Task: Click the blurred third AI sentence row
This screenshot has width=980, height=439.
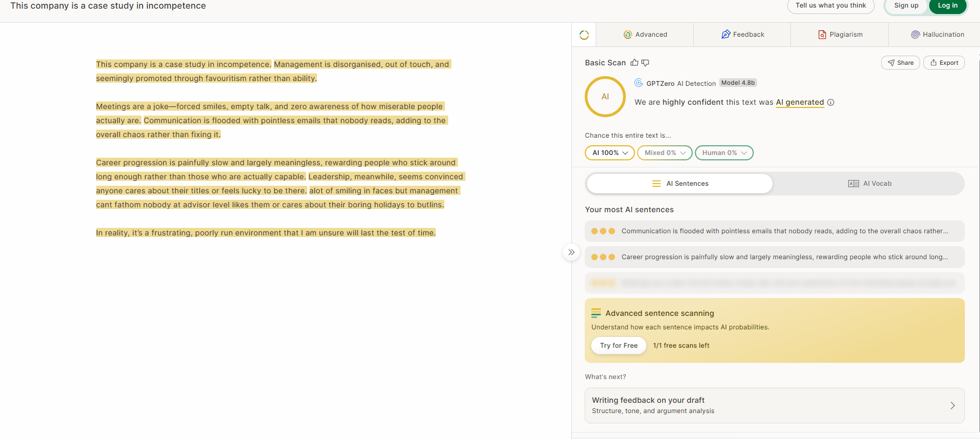Action: [775, 283]
